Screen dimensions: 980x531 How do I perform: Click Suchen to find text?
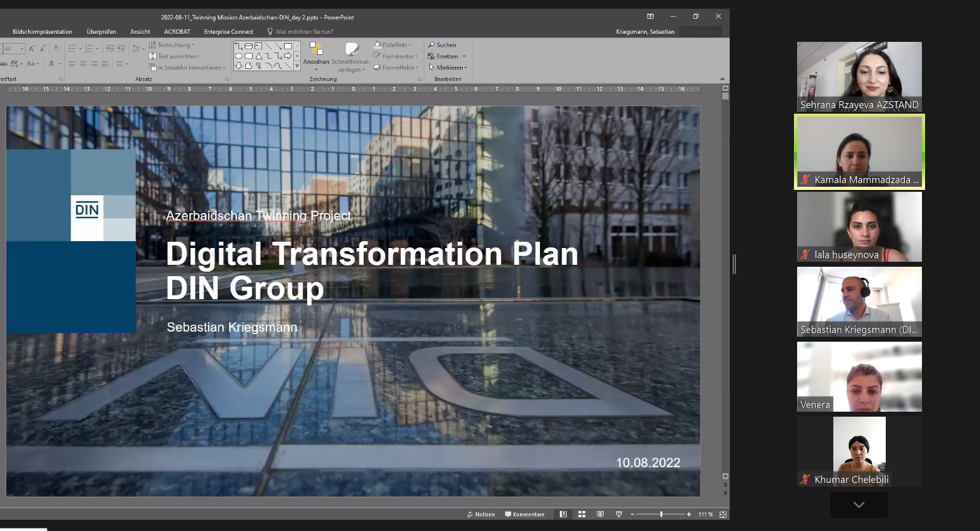coord(442,45)
